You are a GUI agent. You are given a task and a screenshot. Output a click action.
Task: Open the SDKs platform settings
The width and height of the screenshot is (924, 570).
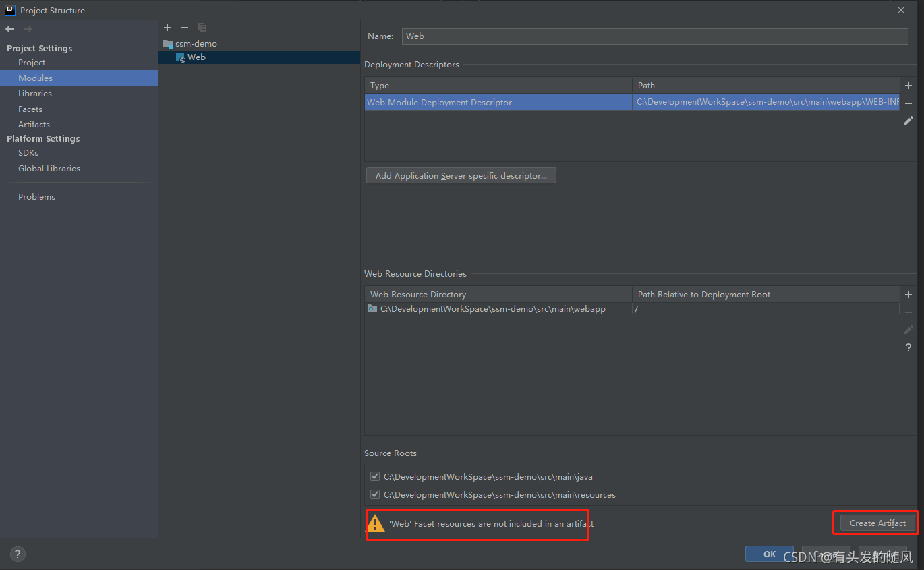tap(28, 152)
